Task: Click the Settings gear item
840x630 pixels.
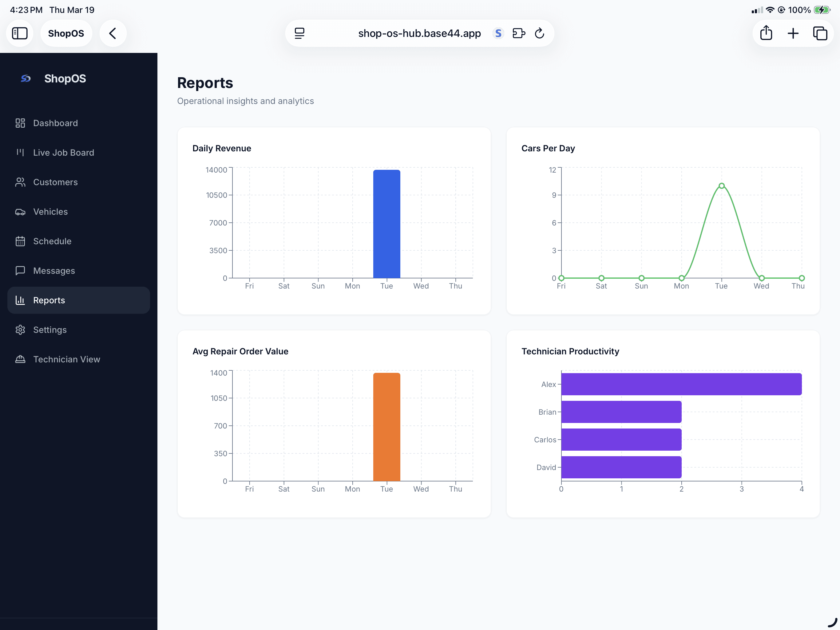Action: (x=50, y=330)
